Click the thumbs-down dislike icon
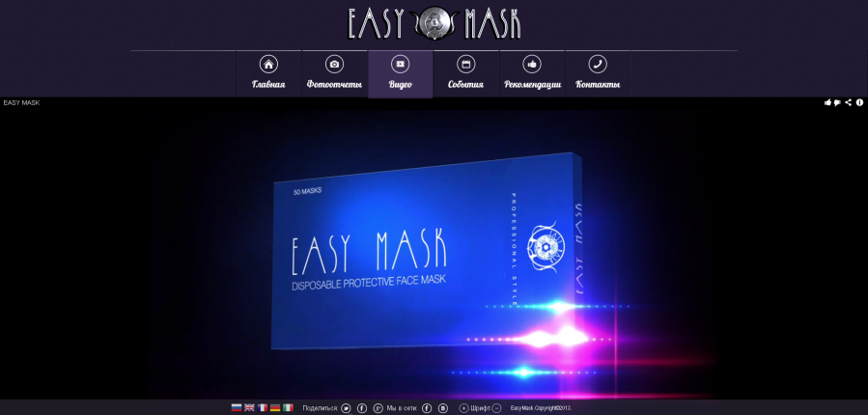 coord(837,102)
